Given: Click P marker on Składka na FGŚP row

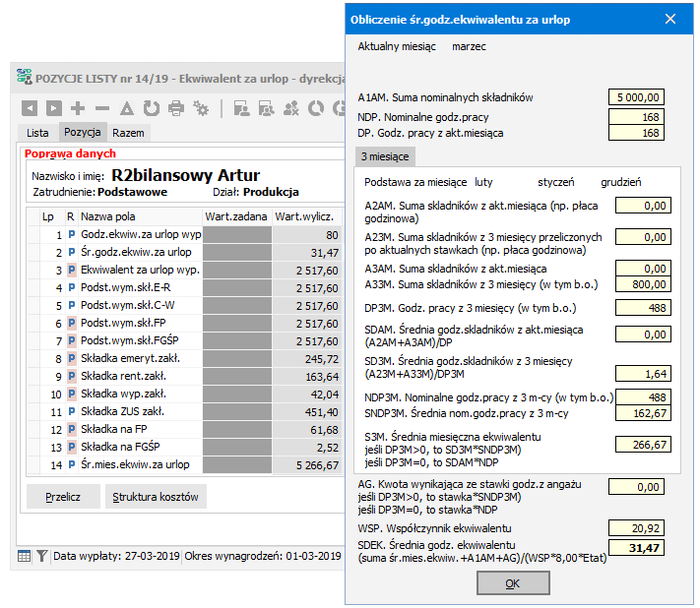Looking at the screenshot, I should 72,447.
